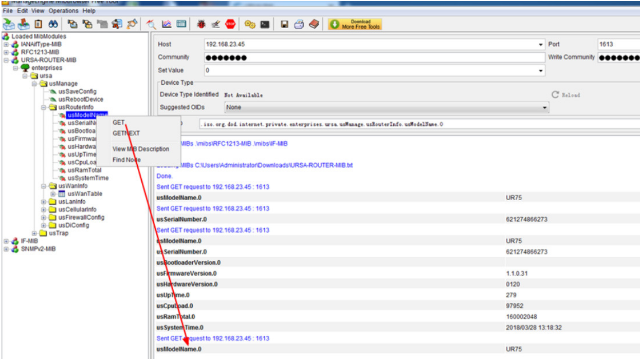The height and width of the screenshot is (364, 640).
Task: Open the Operations menu
Action: (x=64, y=11)
